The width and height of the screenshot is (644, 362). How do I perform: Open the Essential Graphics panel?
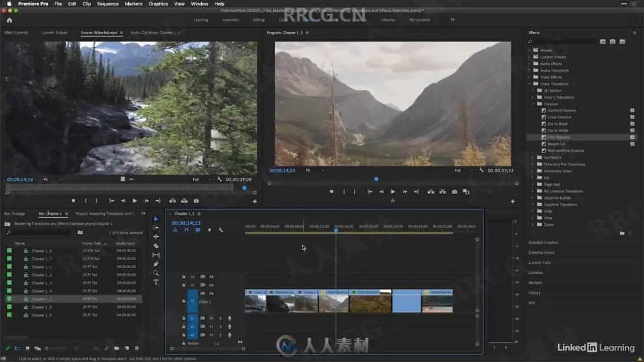543,242
